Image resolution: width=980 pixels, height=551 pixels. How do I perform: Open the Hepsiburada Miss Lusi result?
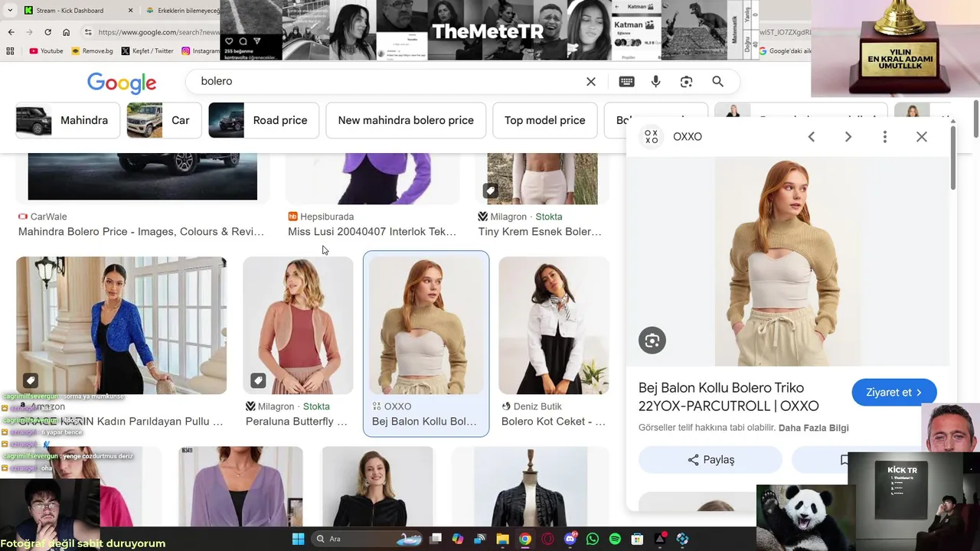click(x=372, y=232)
